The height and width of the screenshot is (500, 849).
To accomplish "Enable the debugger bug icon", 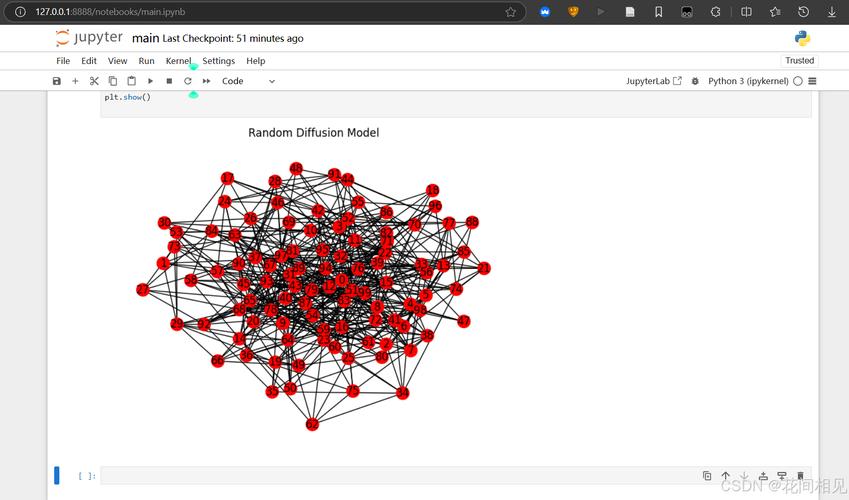I will pos(695,81).
